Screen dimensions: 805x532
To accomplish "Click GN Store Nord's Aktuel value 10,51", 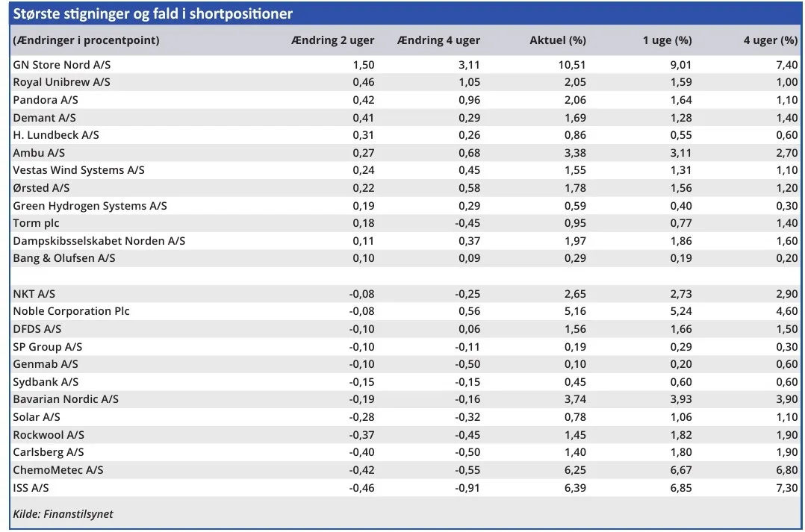I will point(572,65).
